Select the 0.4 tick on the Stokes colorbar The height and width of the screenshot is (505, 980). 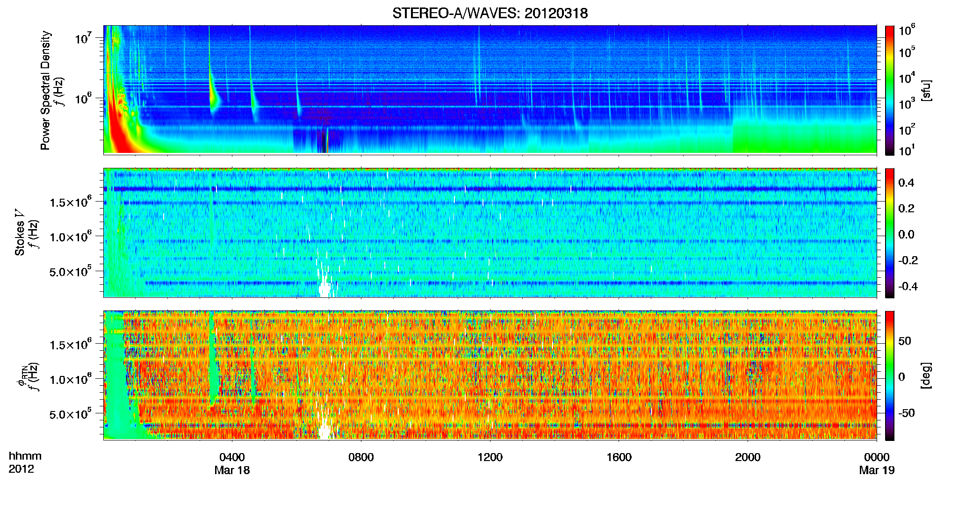coord(906,183)
